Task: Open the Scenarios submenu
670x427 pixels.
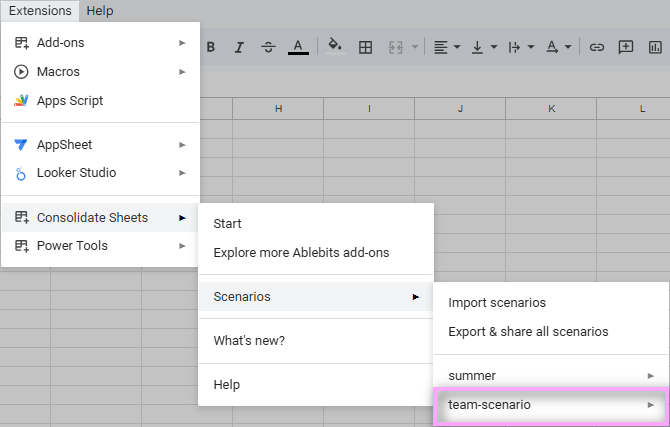Action: click(316, 297)
